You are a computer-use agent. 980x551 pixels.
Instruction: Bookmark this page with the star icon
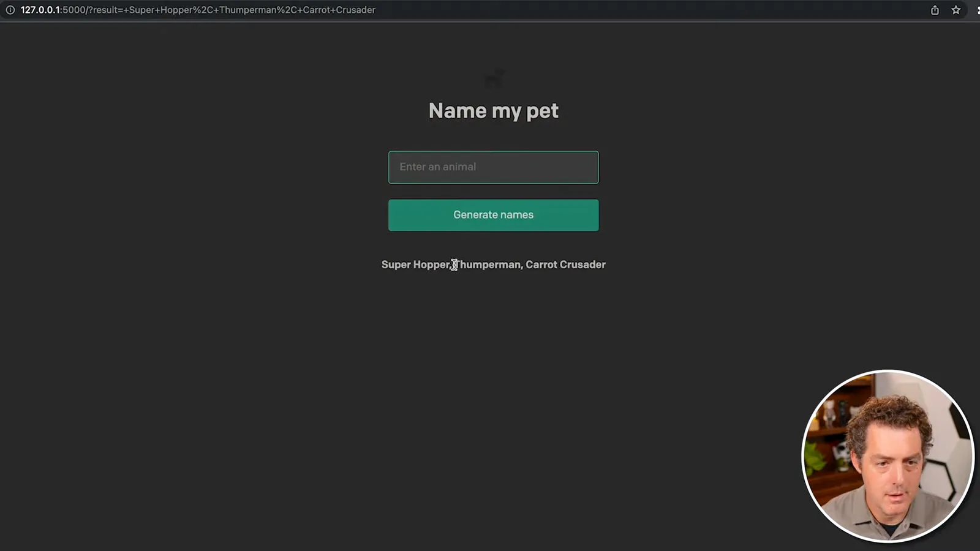956,10
